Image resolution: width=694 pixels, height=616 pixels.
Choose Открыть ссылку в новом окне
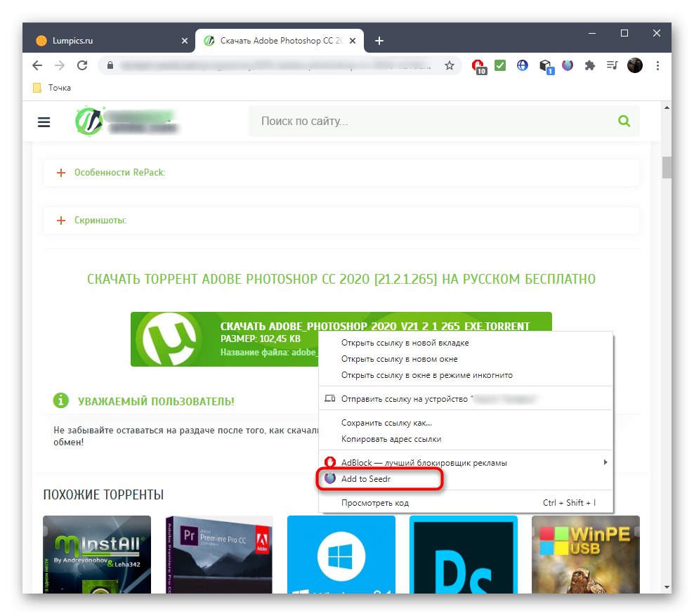(466, 359)
